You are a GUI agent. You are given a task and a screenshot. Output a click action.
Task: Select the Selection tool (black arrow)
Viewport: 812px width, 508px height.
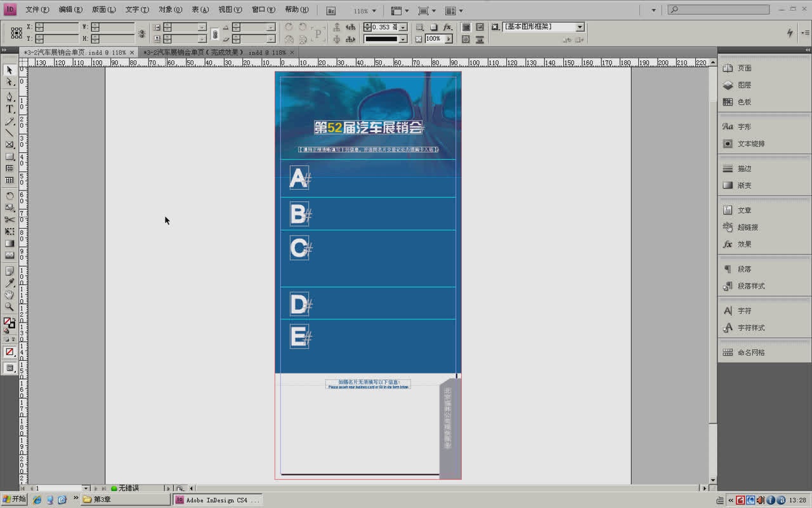pos(10,70)
